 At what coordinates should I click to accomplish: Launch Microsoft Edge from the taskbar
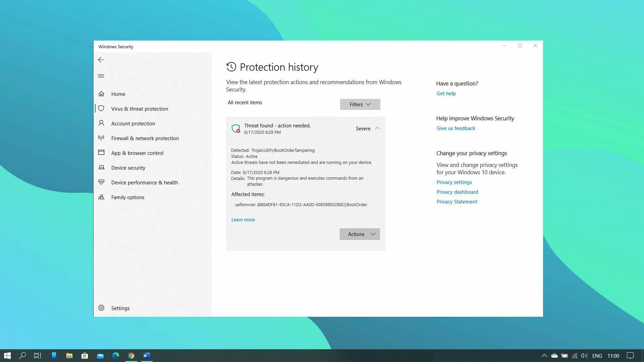pyautogui.click(x=116, y=356)
